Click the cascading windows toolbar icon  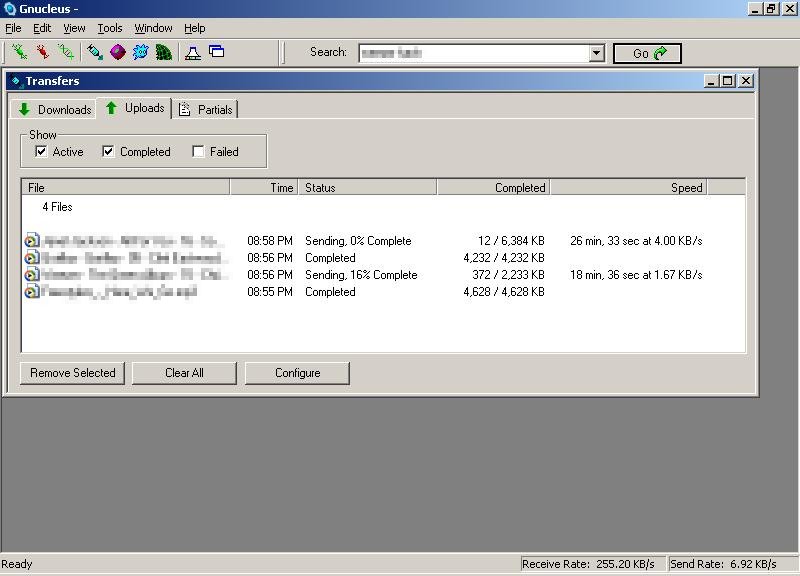tap(217, 52)
